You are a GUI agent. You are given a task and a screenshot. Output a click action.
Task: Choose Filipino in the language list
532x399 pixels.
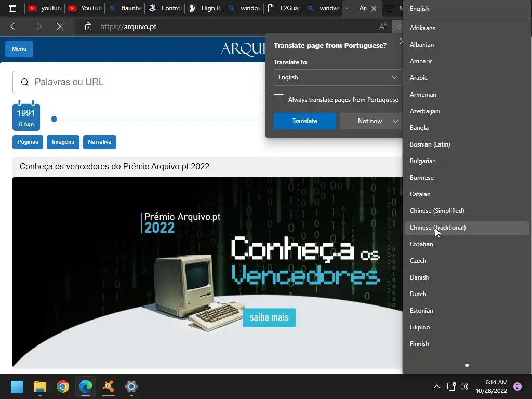467,327
